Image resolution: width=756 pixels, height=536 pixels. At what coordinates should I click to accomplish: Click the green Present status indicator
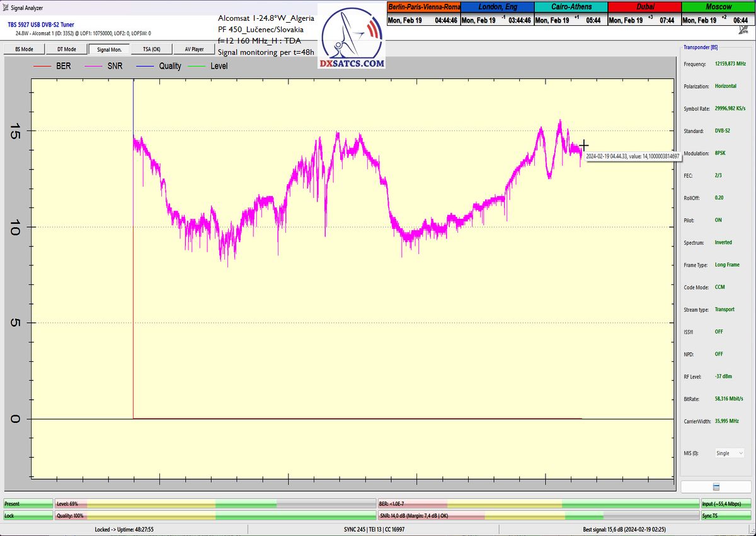tap(28, 504)
